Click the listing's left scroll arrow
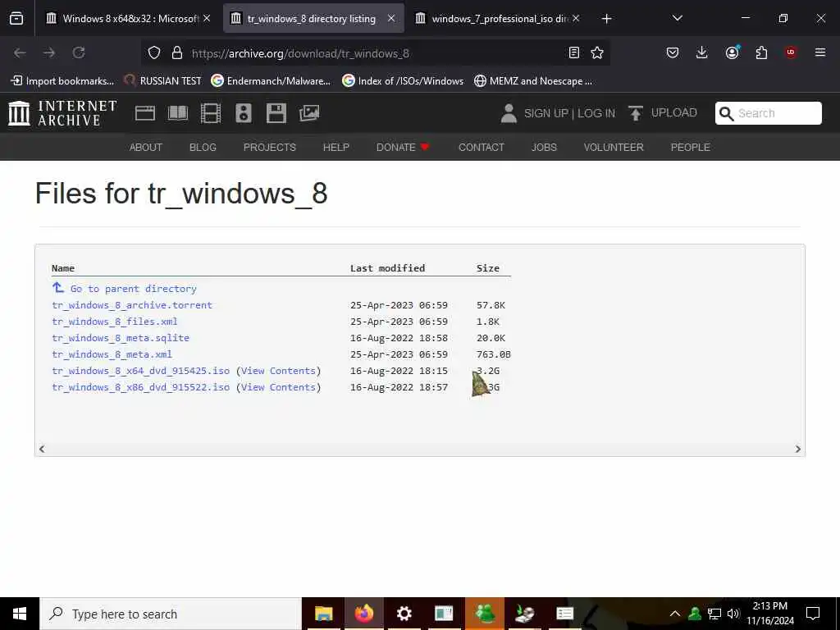The height and width of the screenshot is (630, 840). 42,449
